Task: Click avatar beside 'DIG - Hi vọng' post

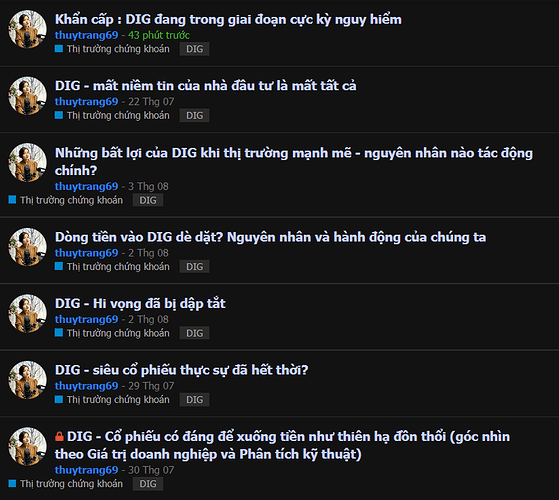Action: click(x=27, y=313)
